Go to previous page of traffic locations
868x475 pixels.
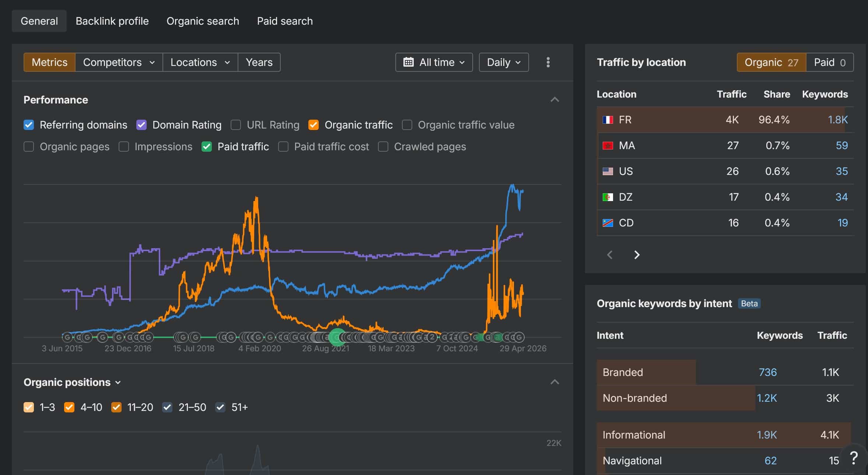click(x=610, y=255)
